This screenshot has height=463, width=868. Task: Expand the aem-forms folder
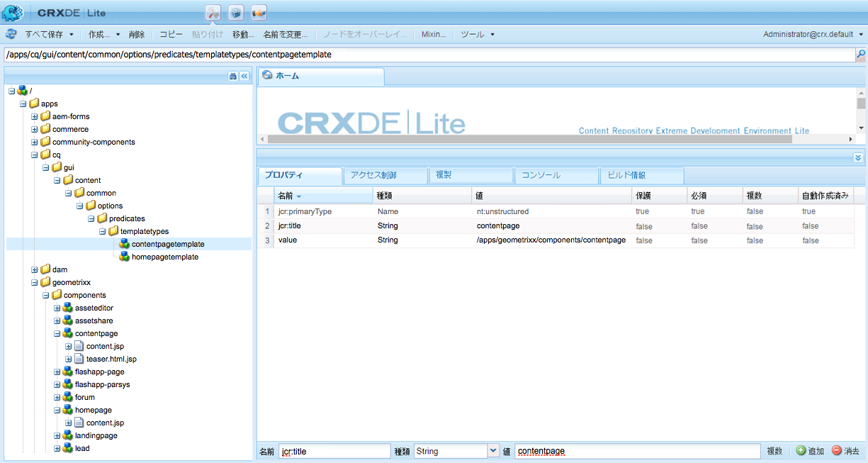pos(35,116)
